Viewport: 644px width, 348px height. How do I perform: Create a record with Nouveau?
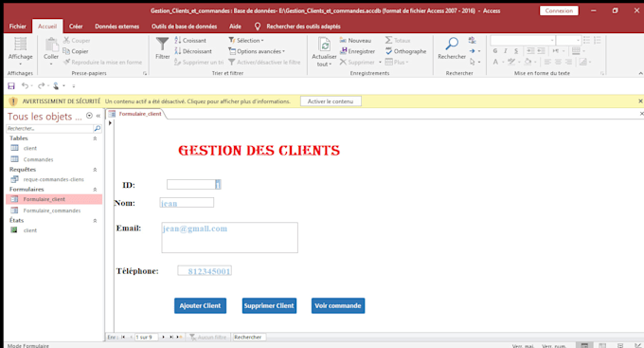pyautogui.click(x=355, y=41)
